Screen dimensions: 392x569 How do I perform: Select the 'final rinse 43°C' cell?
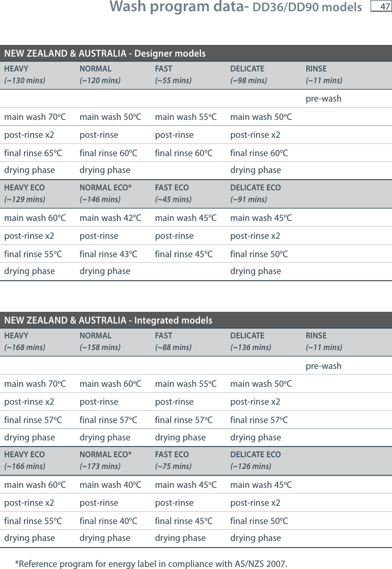(109, 254)
